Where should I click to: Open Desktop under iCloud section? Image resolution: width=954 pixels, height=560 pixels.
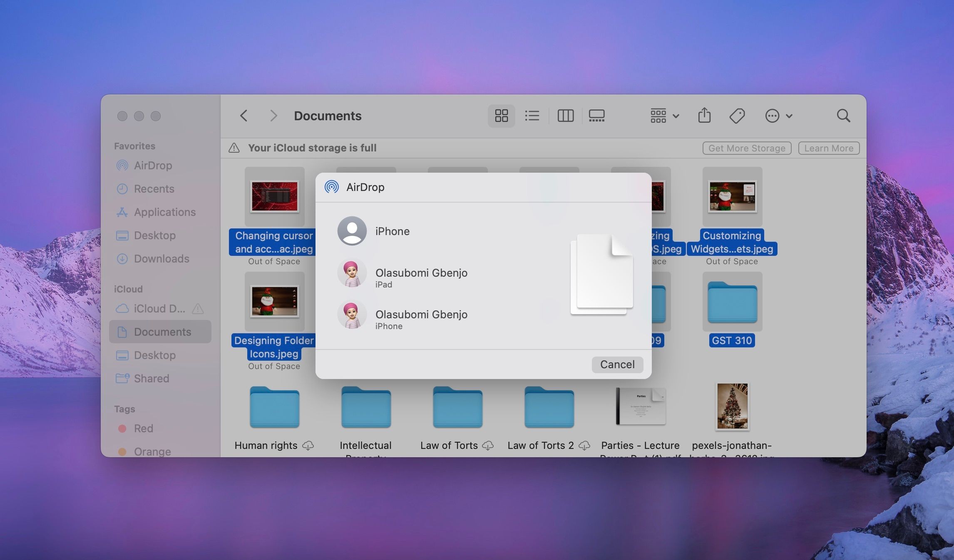click(160, 355)
